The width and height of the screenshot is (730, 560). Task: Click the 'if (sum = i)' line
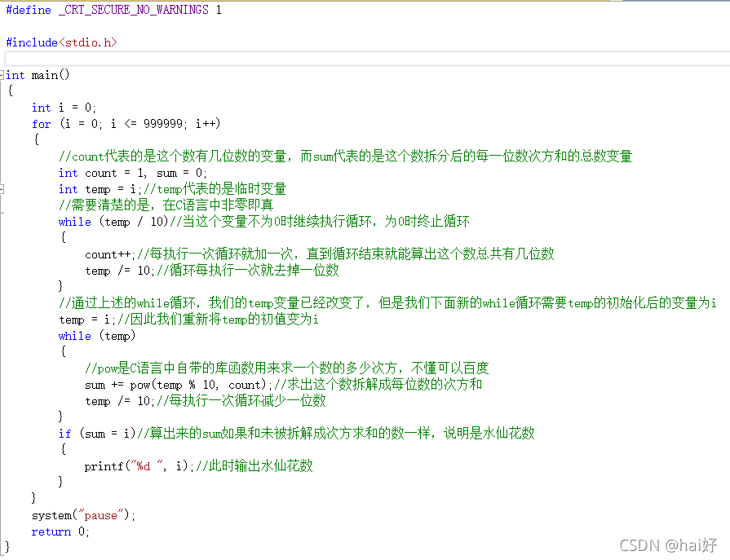[296, 433]
